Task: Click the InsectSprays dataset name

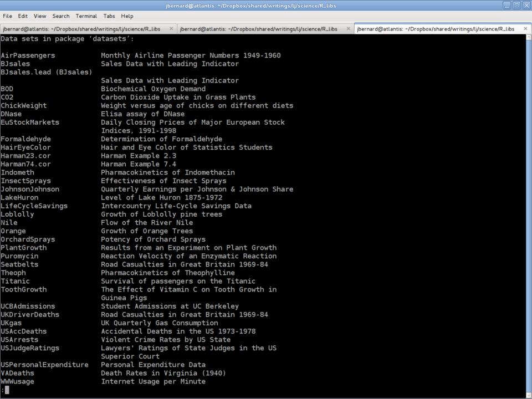Action: (26, 181)
